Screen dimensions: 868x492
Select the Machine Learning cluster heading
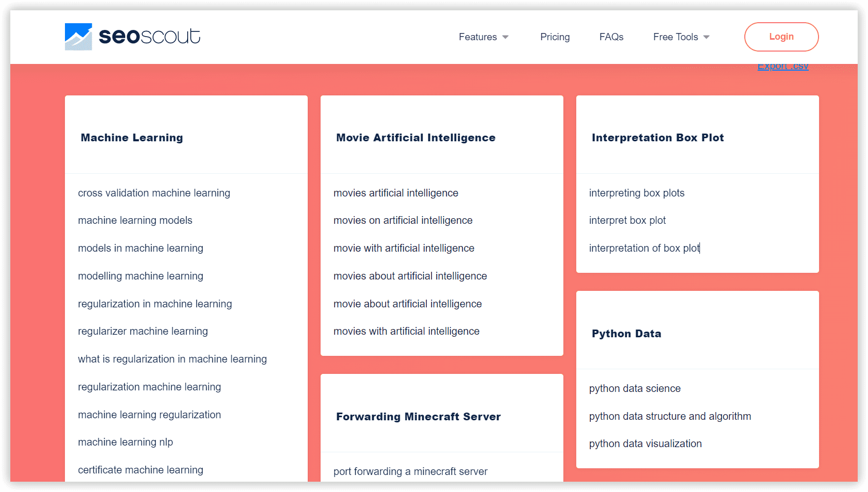132,138
